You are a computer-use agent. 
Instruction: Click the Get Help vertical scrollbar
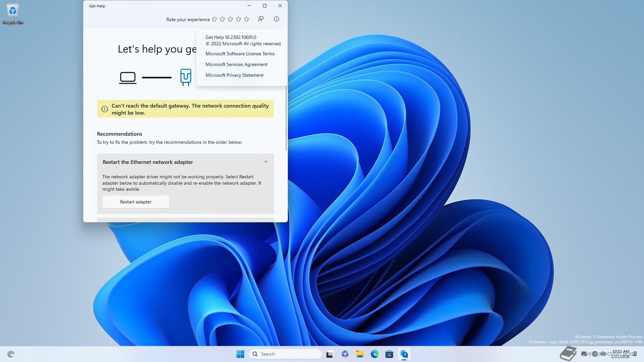click(286, 117)
